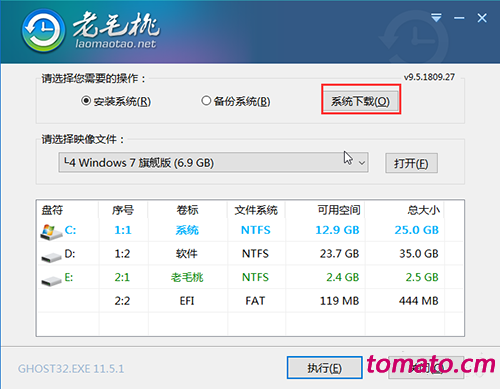500x389 pixels.
Task: Click the 执行(E) button
Action: pos(324,368)
